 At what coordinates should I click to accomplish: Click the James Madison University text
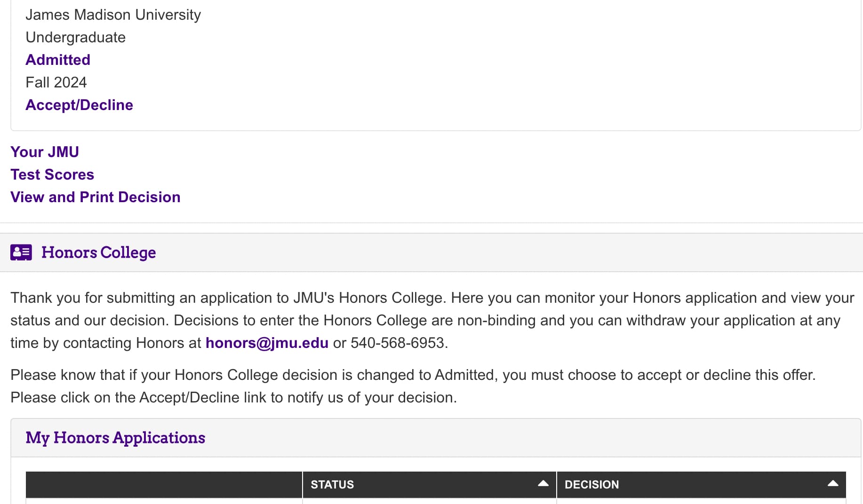(113, 15)
